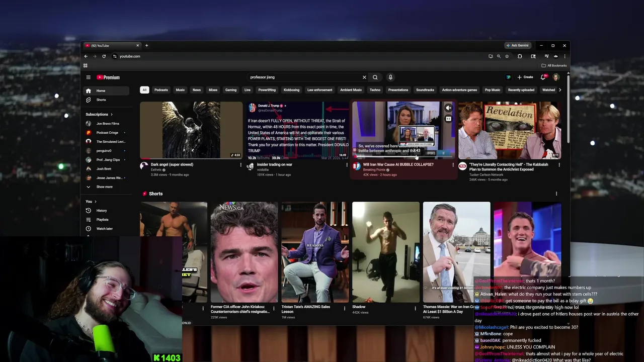Open options for Insider trading on war
The image size is (644, 362).
347,165
